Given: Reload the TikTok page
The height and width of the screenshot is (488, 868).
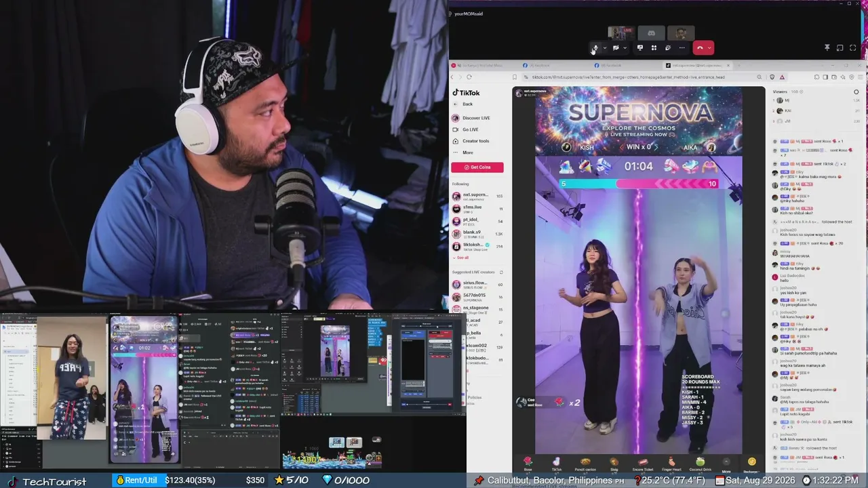Looking at the screenshot, I should point(469,77).
